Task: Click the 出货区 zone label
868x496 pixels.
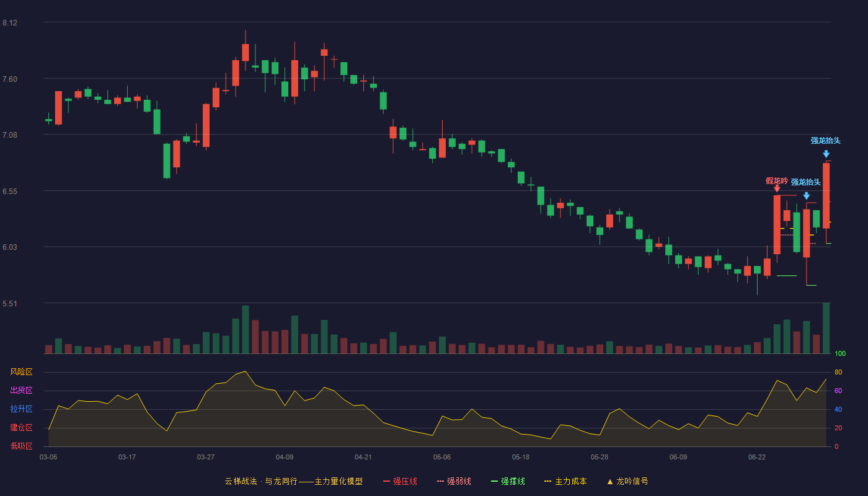Action: [21, 391]
